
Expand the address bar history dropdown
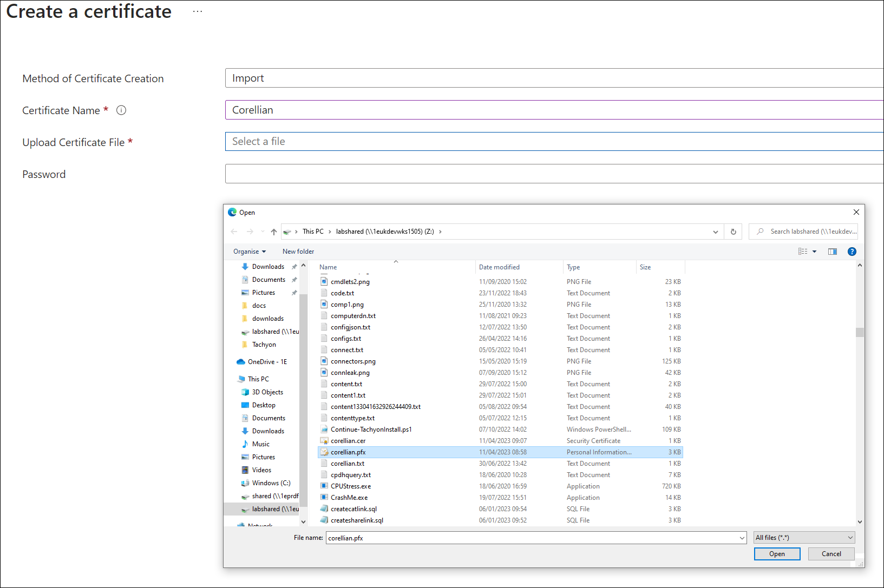[716, 232]
